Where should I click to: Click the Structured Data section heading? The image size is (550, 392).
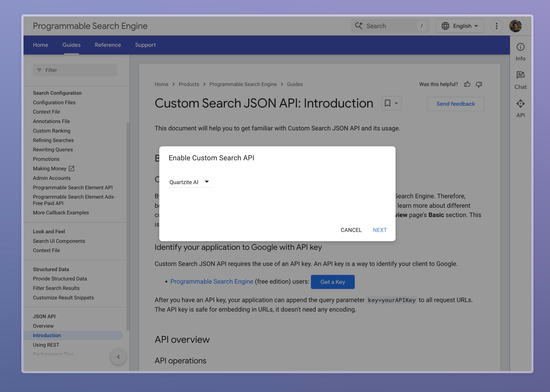(x=51, y=269)
